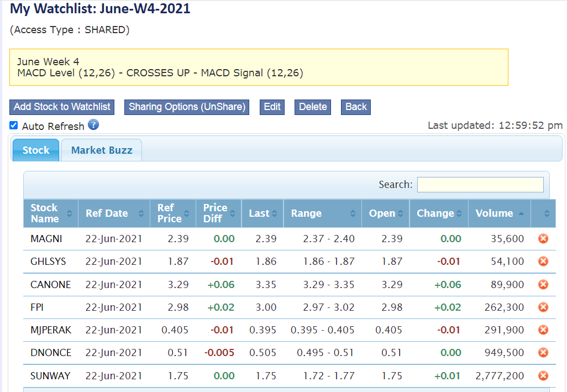Click the Back button
The width and height of the screenshot is (567, 392).
(x=356, y=107)
